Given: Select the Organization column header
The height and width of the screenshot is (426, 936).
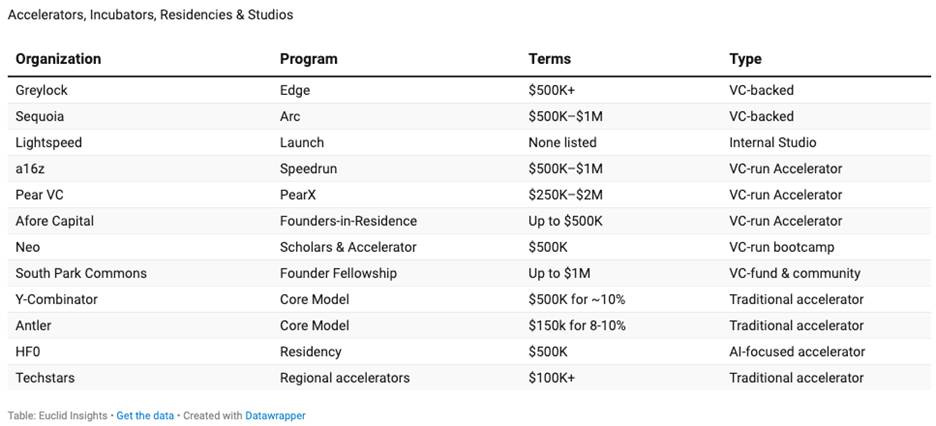Looking at the screenshot, I should click(58, 59).
